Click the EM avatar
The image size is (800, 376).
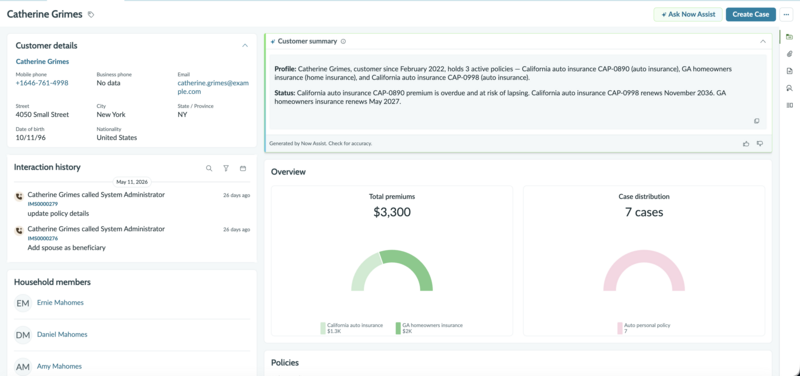pyautogui.click(x=22, y=303)
